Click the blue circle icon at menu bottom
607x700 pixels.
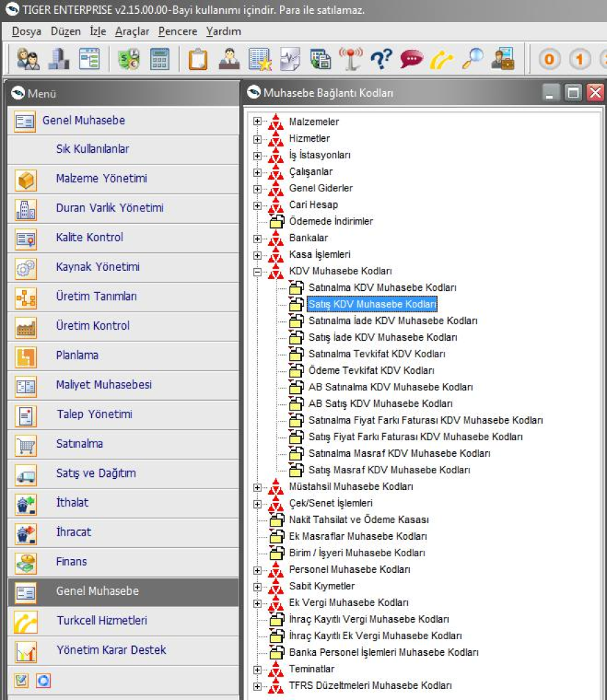[44, 681]
